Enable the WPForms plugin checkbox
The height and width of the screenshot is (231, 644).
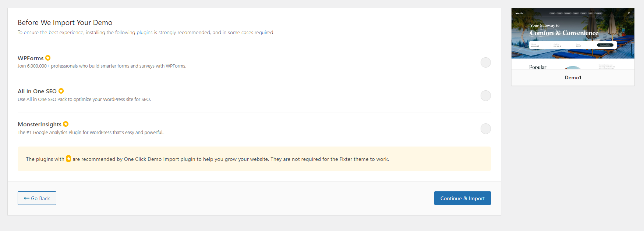tap(486, 62)
